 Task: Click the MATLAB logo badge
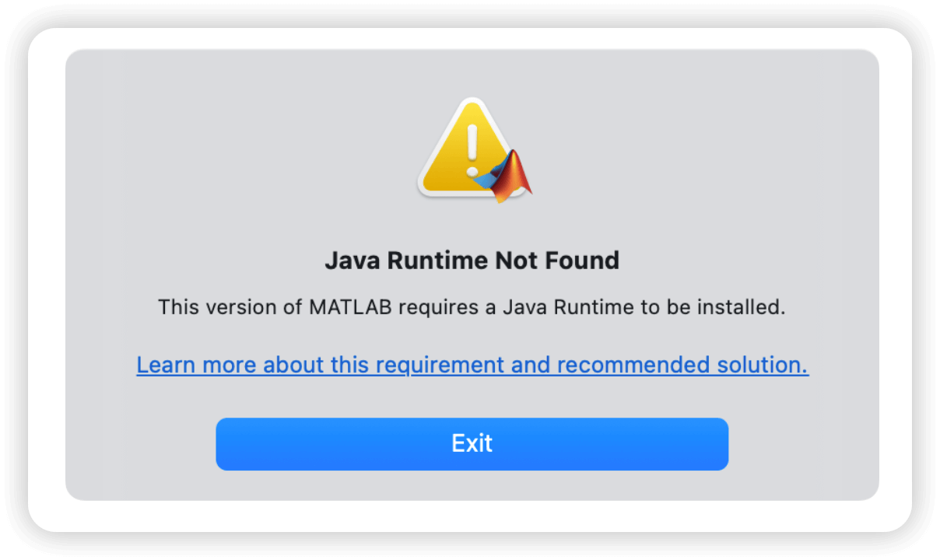point(504,177)
